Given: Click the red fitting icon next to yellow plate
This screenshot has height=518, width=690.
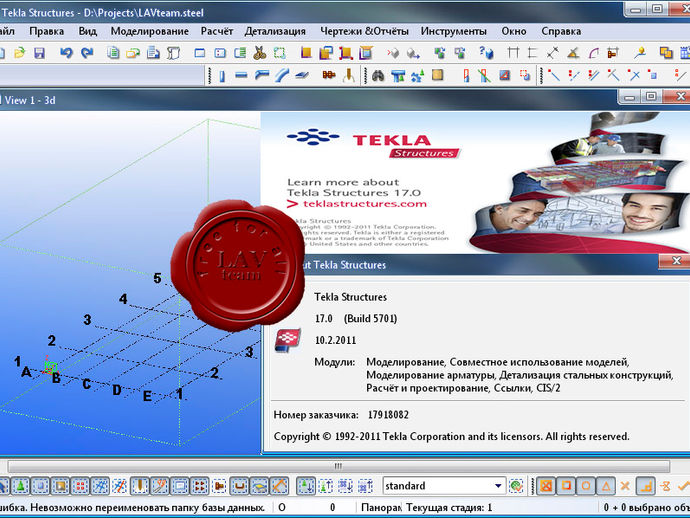Looking at the screenshot, I should [x=466, y=76].
